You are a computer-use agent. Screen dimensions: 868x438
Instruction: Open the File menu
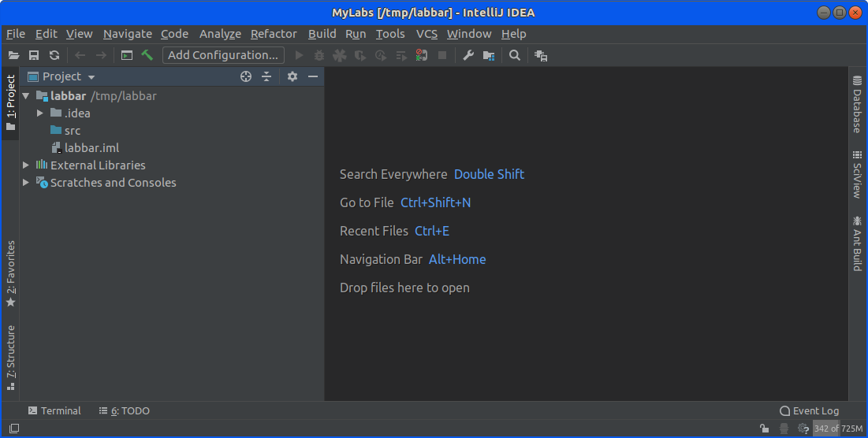pyautogui.click(x=16, y=34)
